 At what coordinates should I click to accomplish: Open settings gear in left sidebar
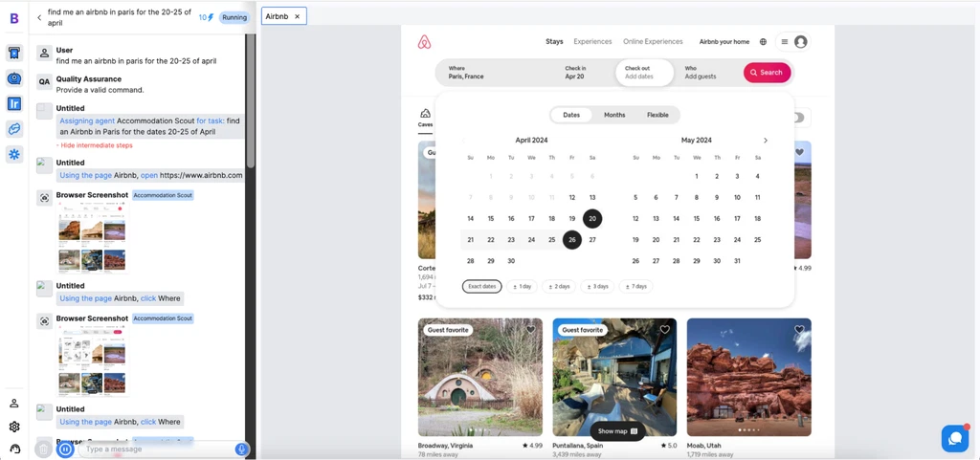[x=14, y=427]
